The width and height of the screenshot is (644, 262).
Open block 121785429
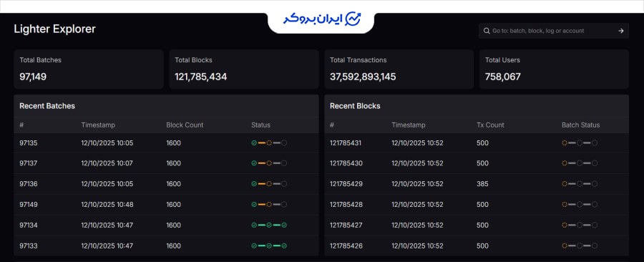point(346,184)
